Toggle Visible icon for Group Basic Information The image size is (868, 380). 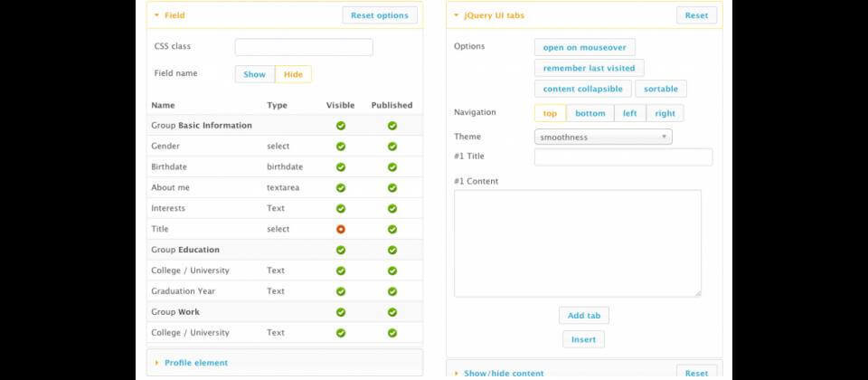(341, 126)
